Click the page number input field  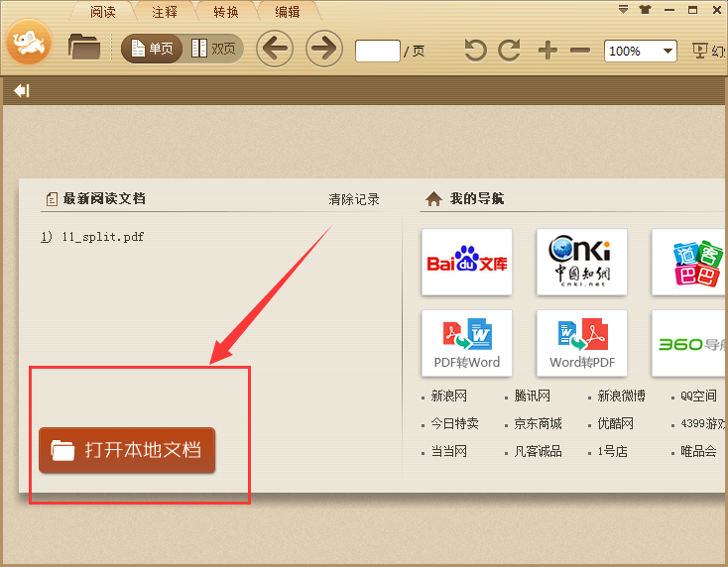pos(377,51)
